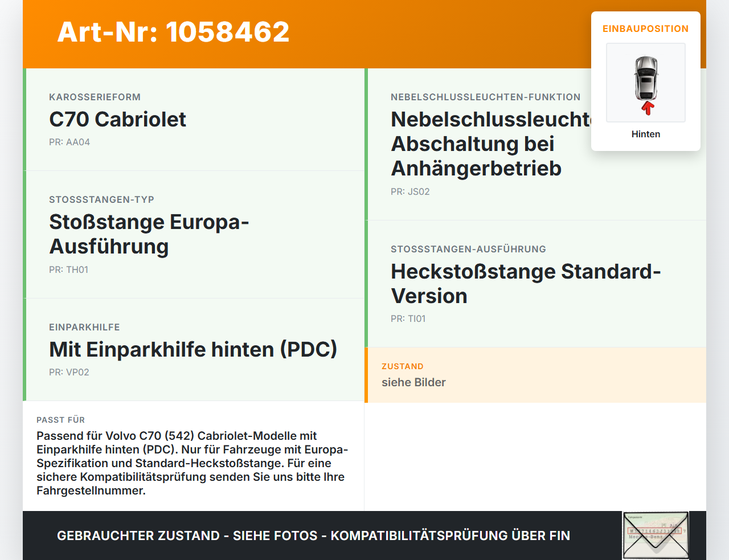
Task: Click PR code JS02
Action: click(410, 191)
